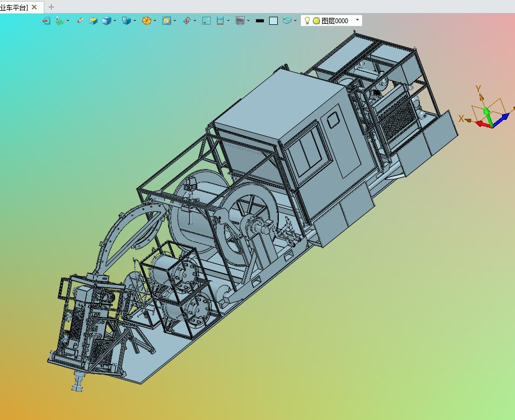Click the red crosshair target icon
Image resolution: width=515 pixels, height=420 pixels.
[186, 21]
